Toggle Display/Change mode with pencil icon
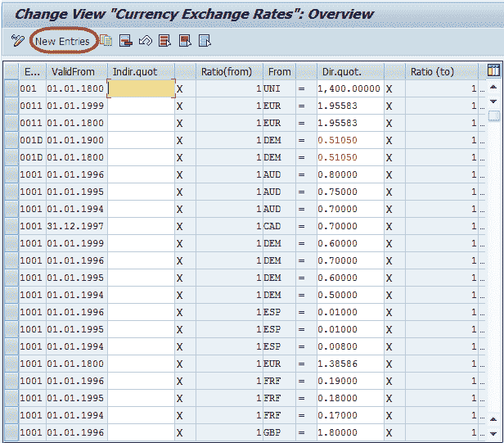 tap(18, 41)
